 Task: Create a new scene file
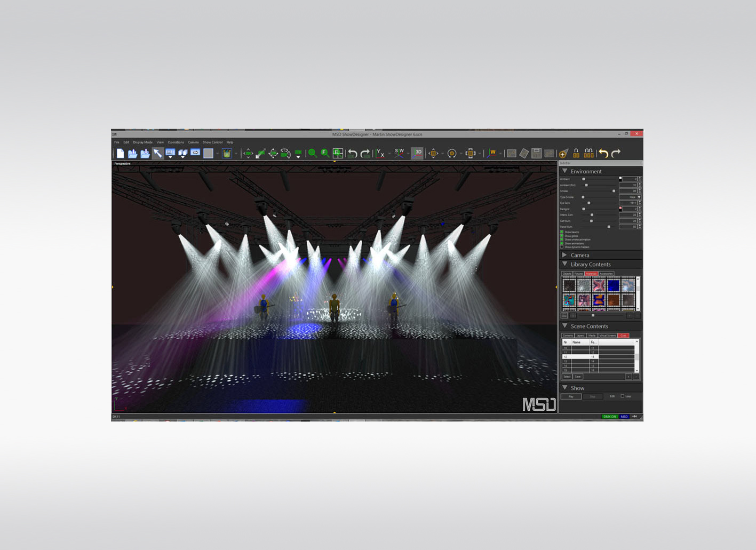[x=120, y=153]
